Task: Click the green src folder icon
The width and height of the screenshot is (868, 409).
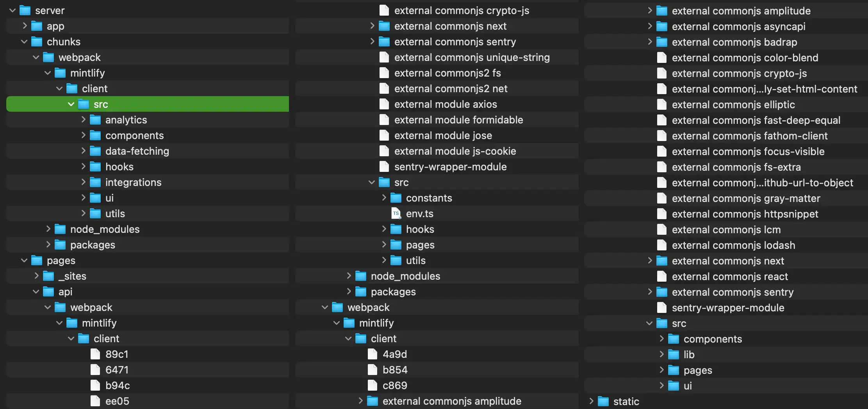Action: [83, 104]
